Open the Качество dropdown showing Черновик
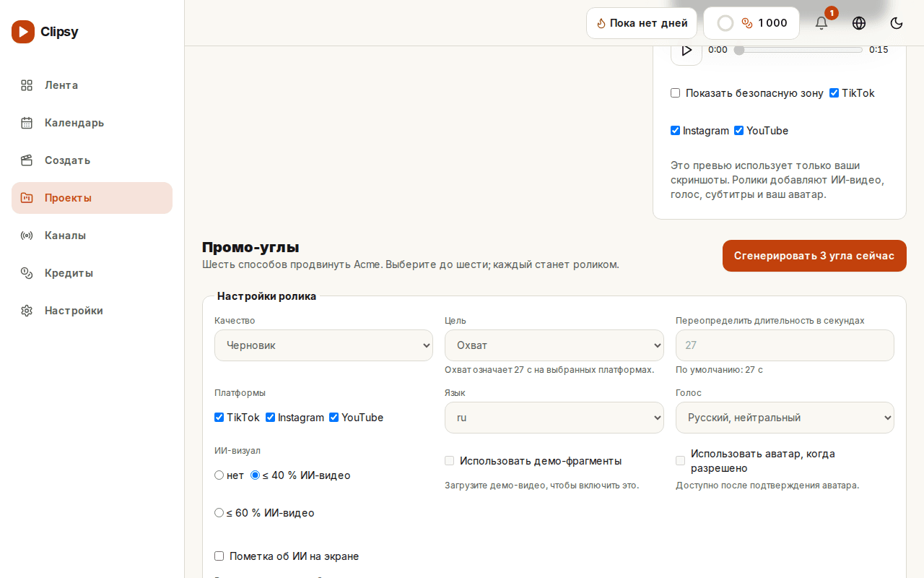 [323, 345]
